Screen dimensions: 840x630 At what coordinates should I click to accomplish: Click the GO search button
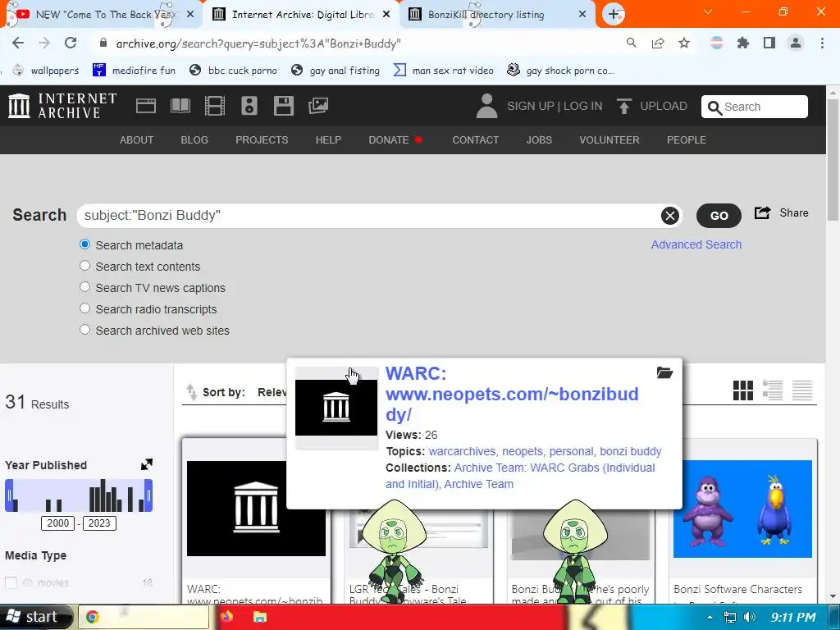[719, 216]
